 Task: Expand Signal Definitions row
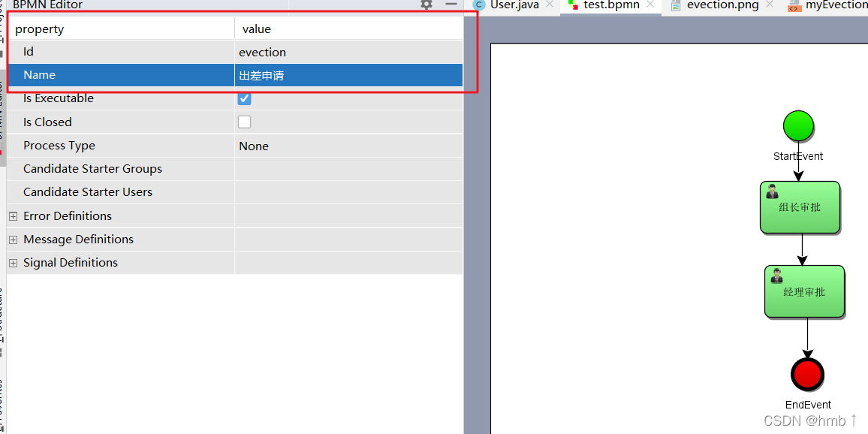tap(14, 263)
